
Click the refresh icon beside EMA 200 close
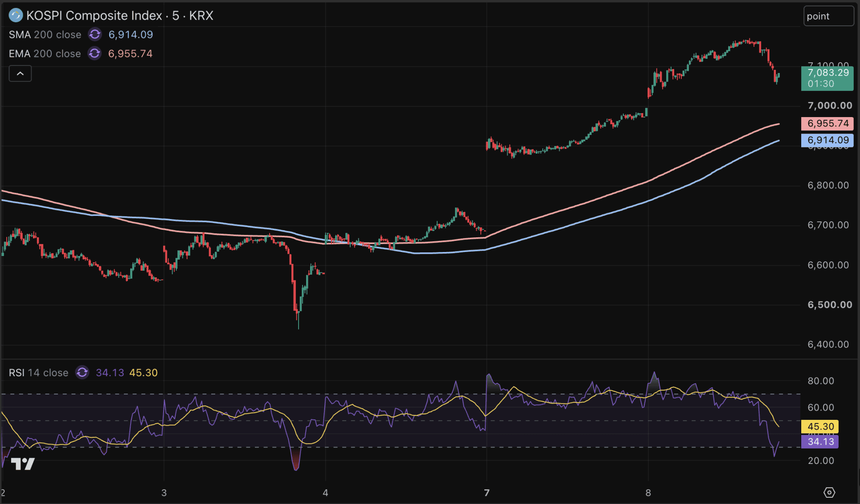[x=94, y=53]
